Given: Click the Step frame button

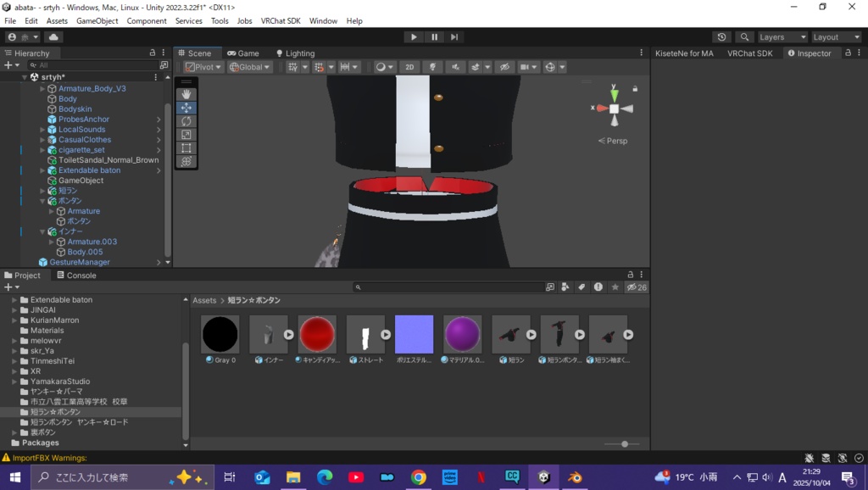Looking at the screenshot, I should 454,37.
